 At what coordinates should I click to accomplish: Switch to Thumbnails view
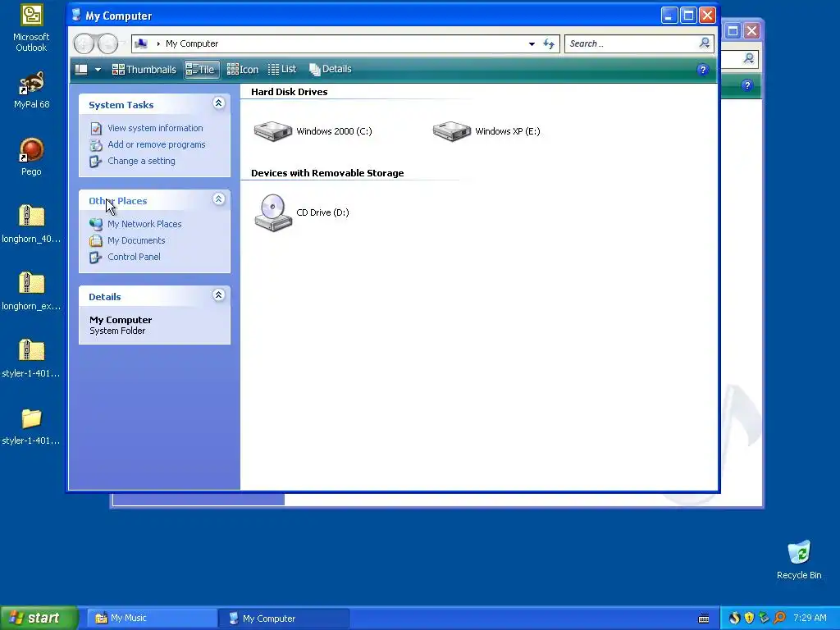[x=144, y=70]
